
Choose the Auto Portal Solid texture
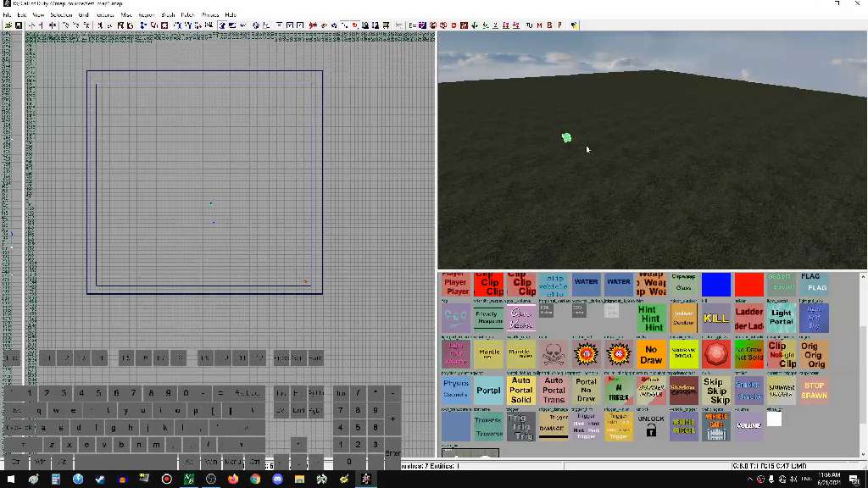[520, 391]
